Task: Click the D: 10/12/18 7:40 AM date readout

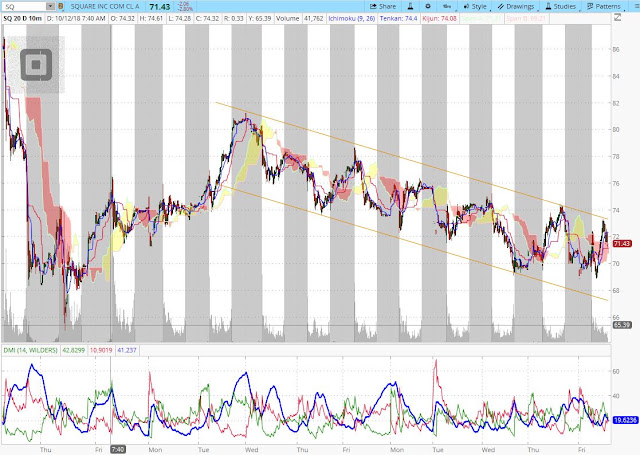Action: coord(76,18)
